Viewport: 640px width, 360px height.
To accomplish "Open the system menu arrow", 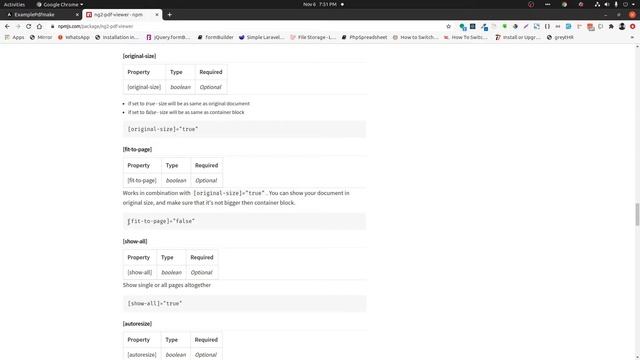I will pos(633,4).
